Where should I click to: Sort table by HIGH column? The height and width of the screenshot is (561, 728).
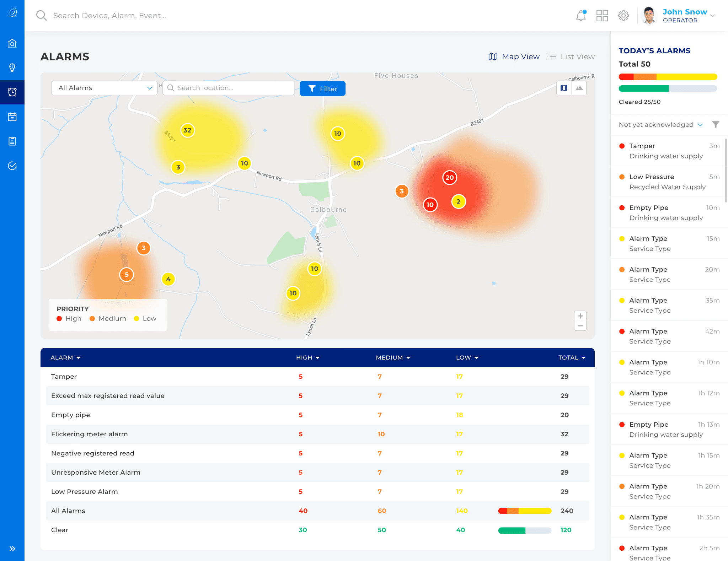(308, 357)
